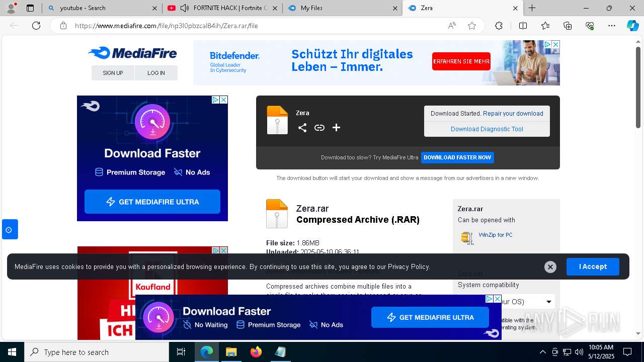This screenshot has height=362, width=644.
Task: View site information lock icon
Action: pyautogui.click(x=63, y=26)
